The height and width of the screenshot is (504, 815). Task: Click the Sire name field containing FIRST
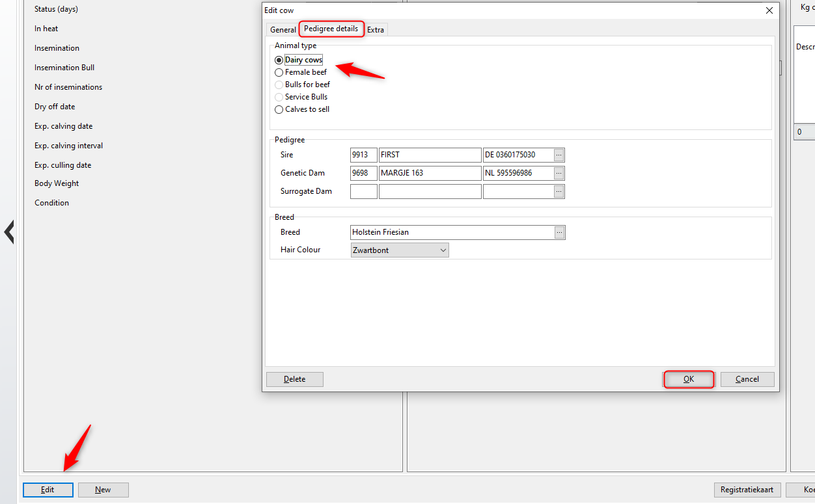pos(430,155)
